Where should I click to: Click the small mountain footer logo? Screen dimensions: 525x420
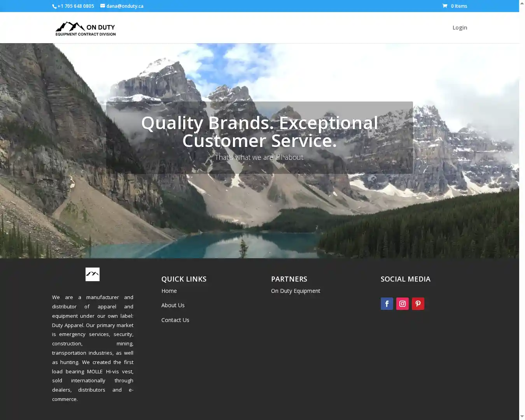[x=93, y=274]
